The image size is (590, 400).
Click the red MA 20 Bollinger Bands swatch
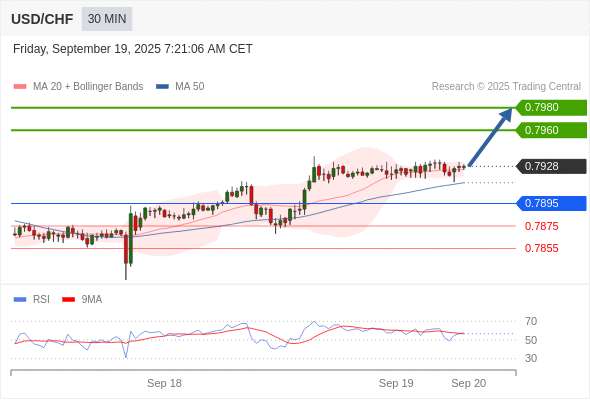(x=20, y=87)
